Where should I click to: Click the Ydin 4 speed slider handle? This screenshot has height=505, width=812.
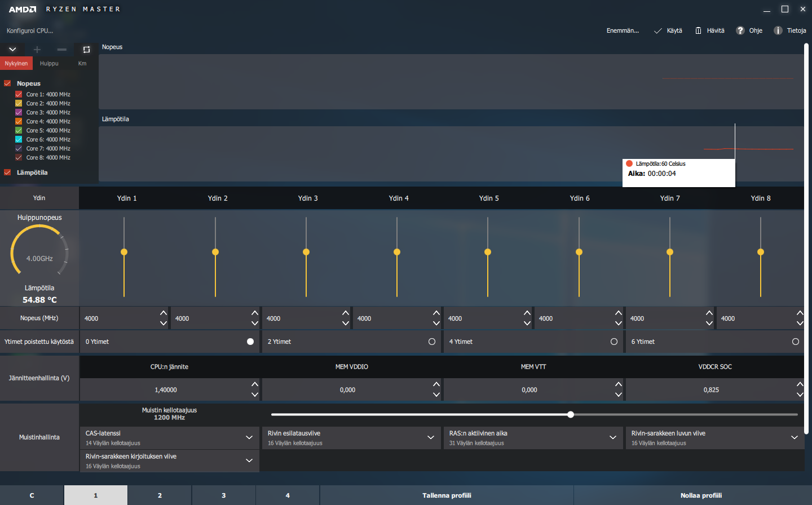click(x=397, y=252)
